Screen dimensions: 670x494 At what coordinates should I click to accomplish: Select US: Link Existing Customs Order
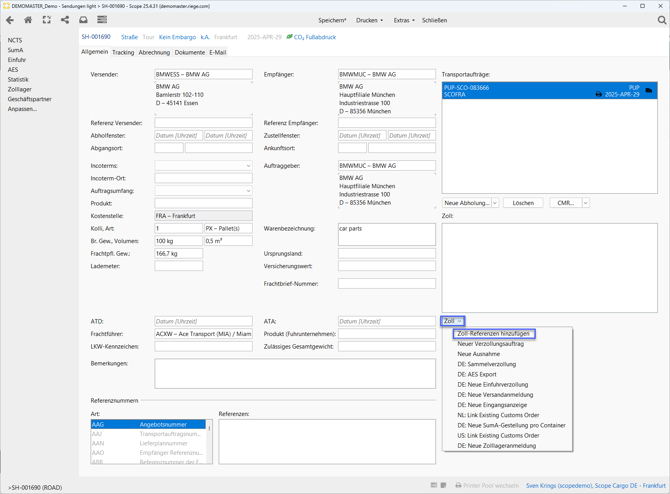(498, 435)
